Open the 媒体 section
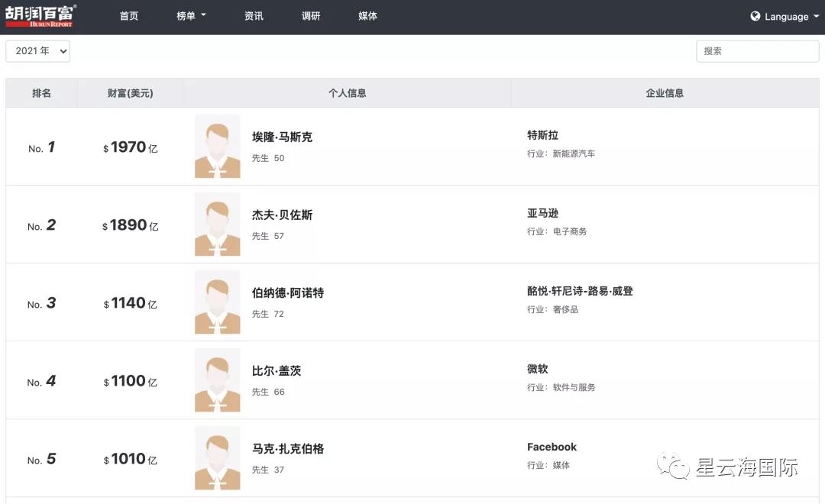825x504 pixels. [x=367, y=16]
